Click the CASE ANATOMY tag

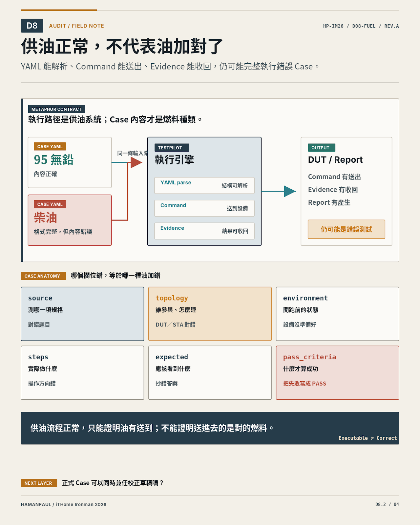point(43,276)
